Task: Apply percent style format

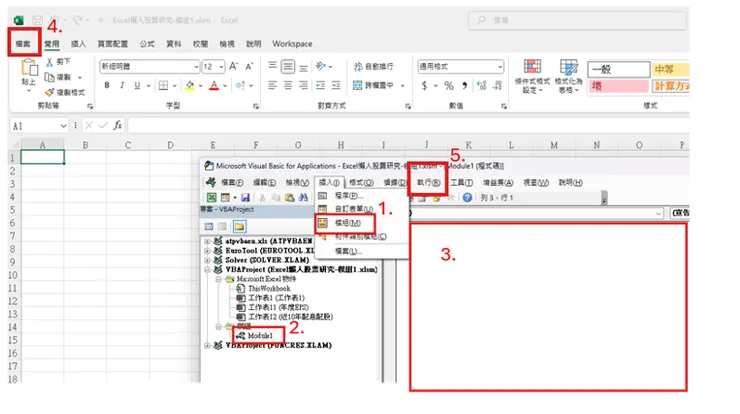Action: [449, 85]
